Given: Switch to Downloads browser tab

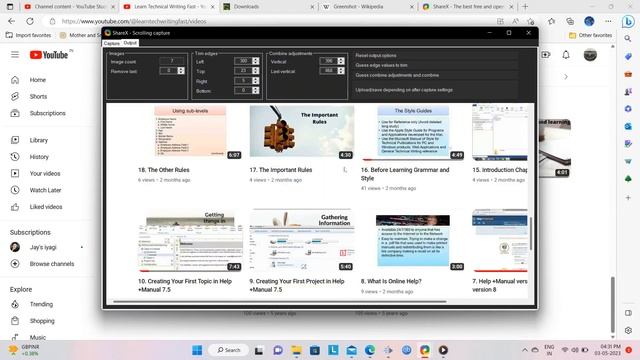Looking at the screenshot, I should [268, 7].
